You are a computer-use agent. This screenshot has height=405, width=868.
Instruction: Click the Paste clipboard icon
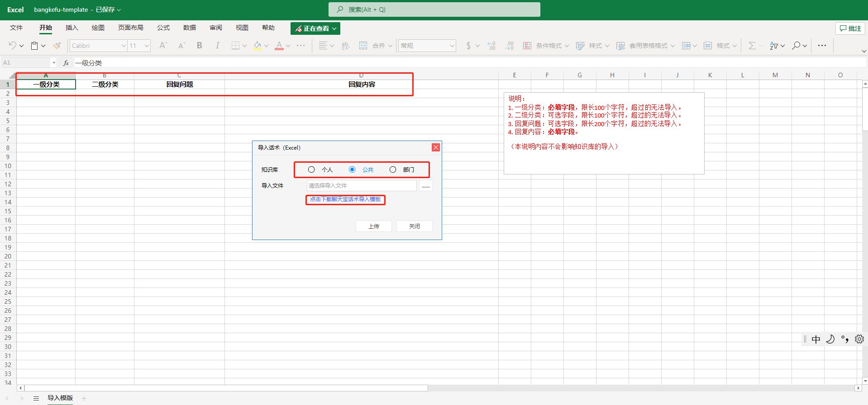coord(34,45)
